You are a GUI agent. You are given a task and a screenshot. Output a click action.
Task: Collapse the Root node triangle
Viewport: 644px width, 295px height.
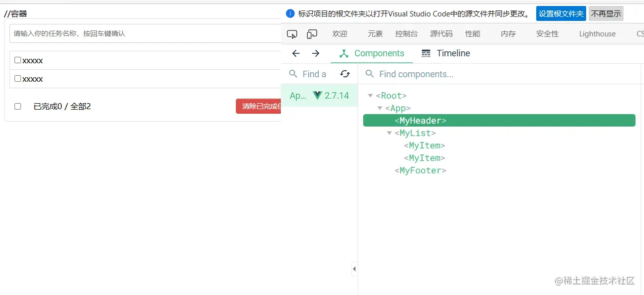[x=370, y=96]
